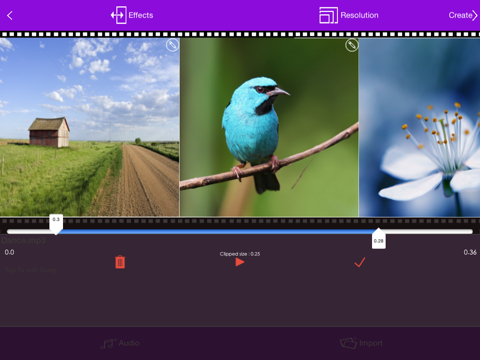Click the Clipped size label
This screenshot has height=360, width=480.
click(240, 254)
